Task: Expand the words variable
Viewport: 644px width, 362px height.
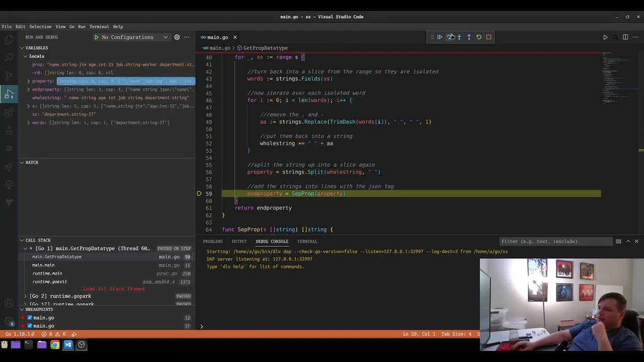Action: (28, 123)
